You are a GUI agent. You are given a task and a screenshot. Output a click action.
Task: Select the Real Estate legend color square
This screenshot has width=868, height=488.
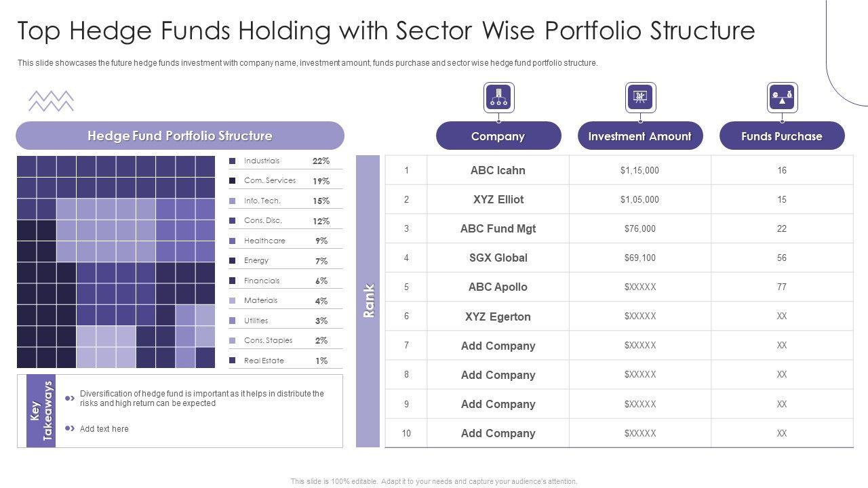tap(233, 361)
